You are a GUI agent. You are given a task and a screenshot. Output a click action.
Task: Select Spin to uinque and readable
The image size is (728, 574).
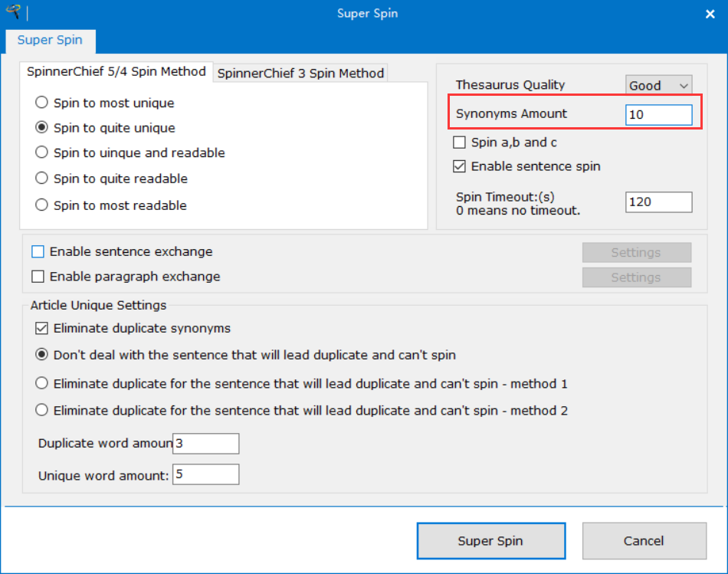click(x=41, y=153)
